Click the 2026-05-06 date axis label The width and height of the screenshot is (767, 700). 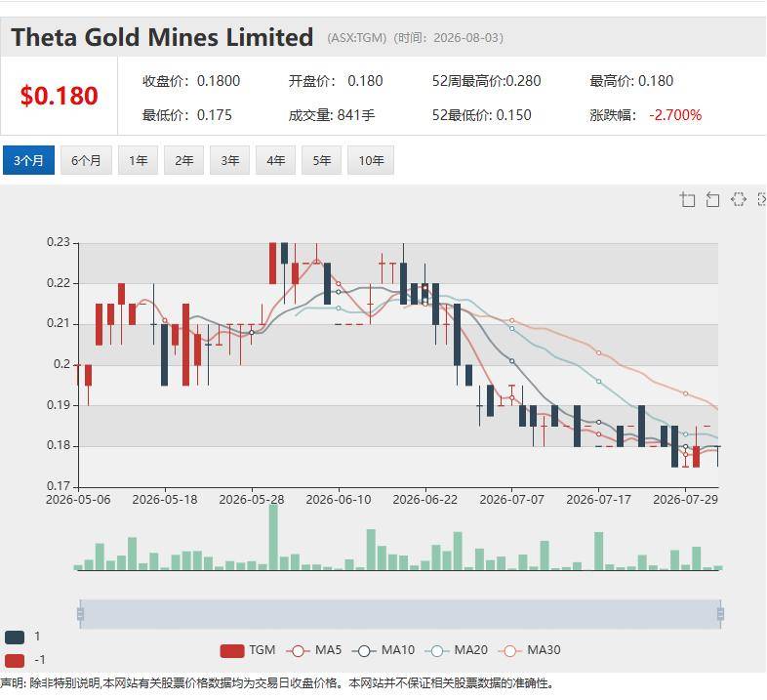(x=78, y=500)
